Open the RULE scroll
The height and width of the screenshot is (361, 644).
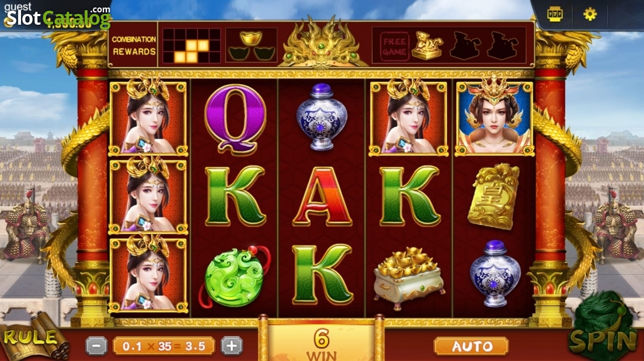pos(33,339)
